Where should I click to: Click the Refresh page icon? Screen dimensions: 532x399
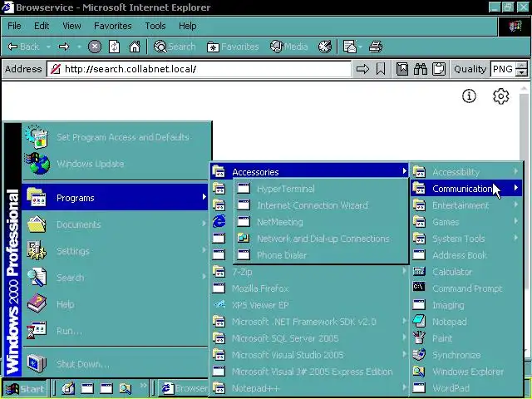click(115, 47)
